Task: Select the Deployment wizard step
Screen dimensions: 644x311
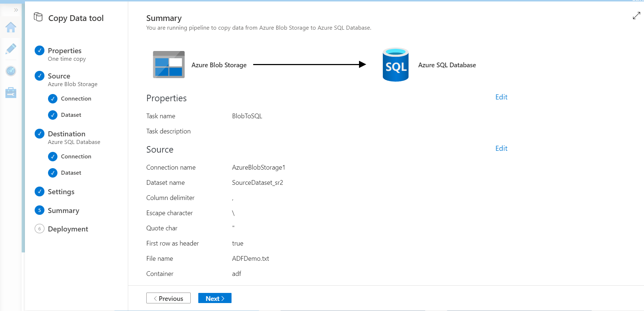Action: [68, 229]
